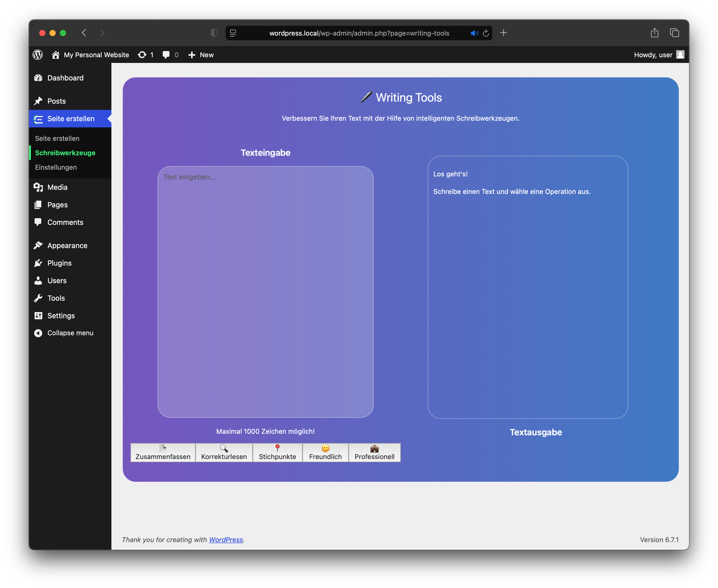Click the Safari page reload icon
This screenshot has width=718, height=588.
[486, 33]
